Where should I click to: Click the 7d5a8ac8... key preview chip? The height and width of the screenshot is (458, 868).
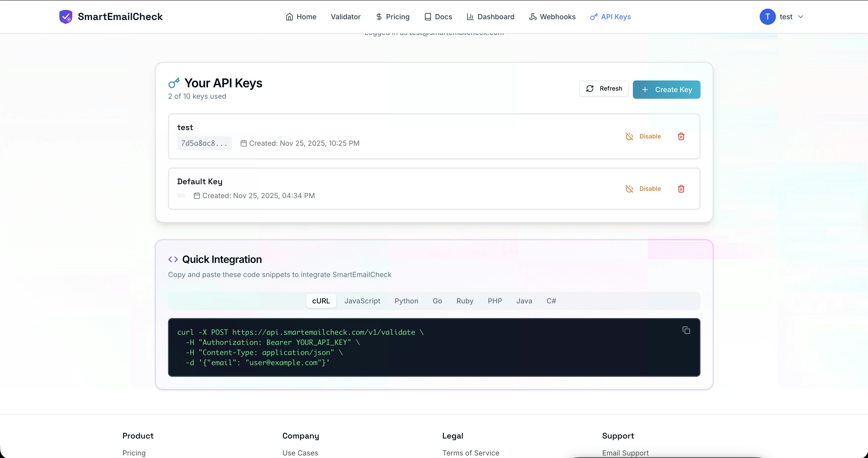coord(204,143)
